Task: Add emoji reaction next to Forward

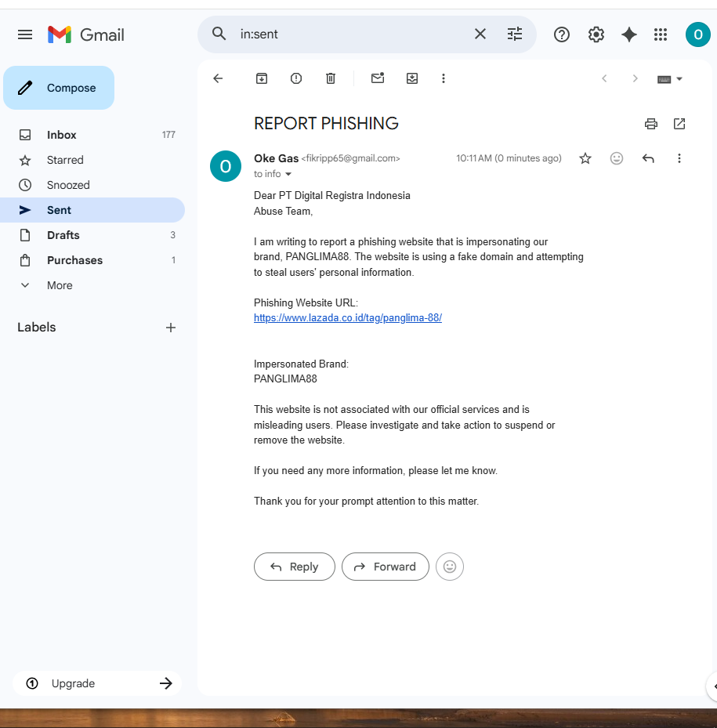Action: pyautogui.click(x=450, y=567)
